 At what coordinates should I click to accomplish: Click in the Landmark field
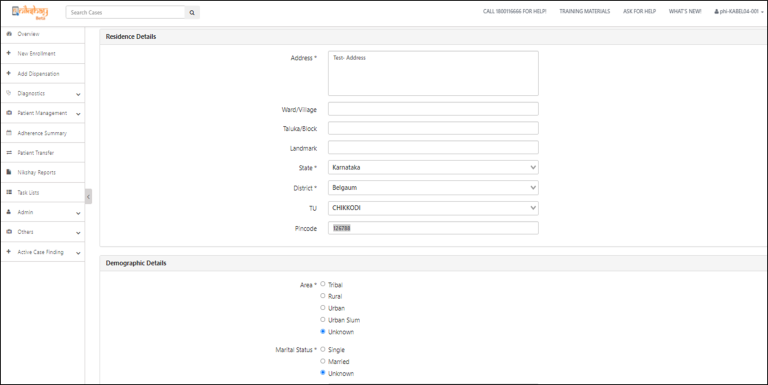433,147
